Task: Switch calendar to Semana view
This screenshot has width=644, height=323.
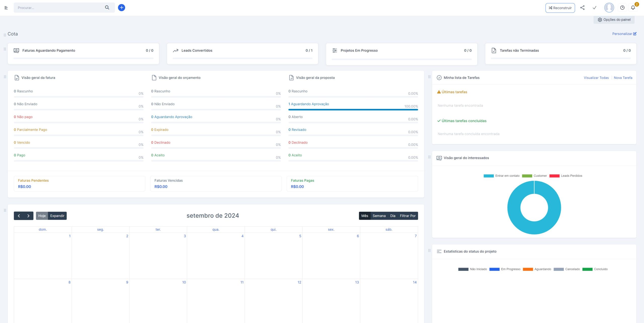Action: pyautogui.click(x=379, y=216)
